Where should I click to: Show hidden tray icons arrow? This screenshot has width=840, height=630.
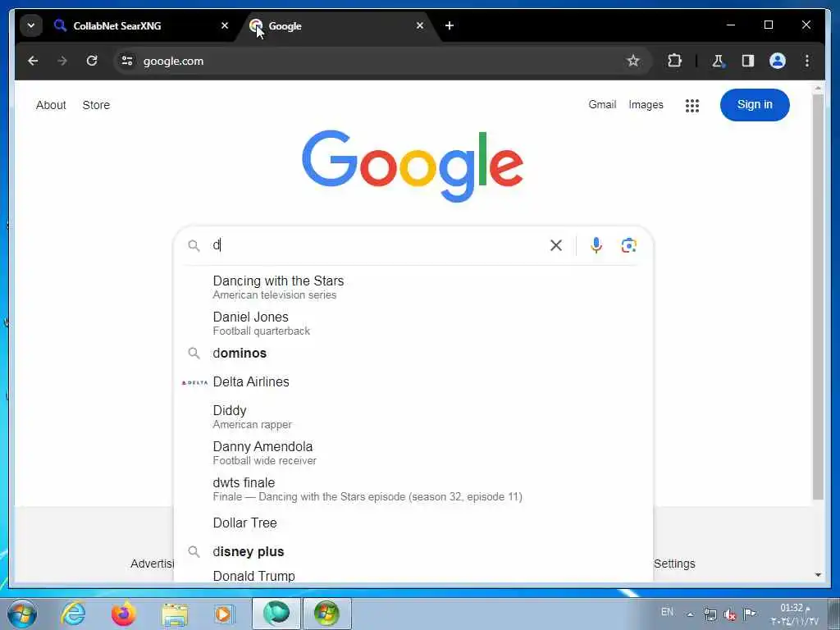[x=690, y=614]
